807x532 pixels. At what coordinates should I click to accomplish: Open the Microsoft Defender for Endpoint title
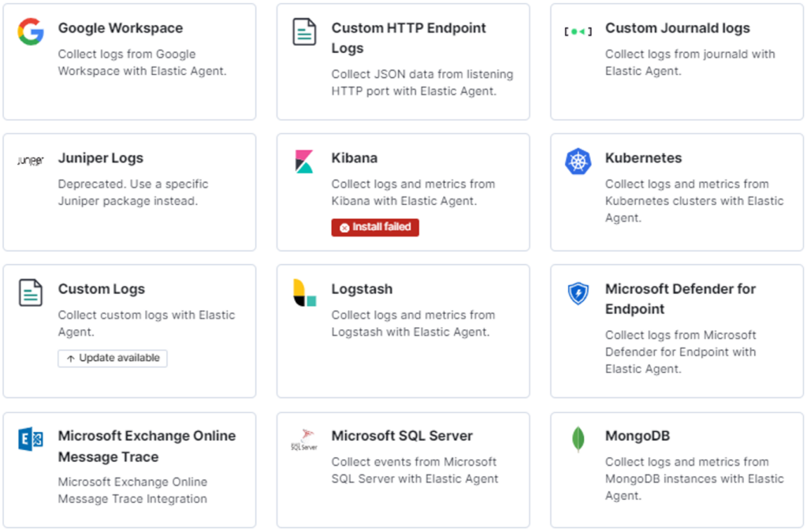tap(680, 299)
